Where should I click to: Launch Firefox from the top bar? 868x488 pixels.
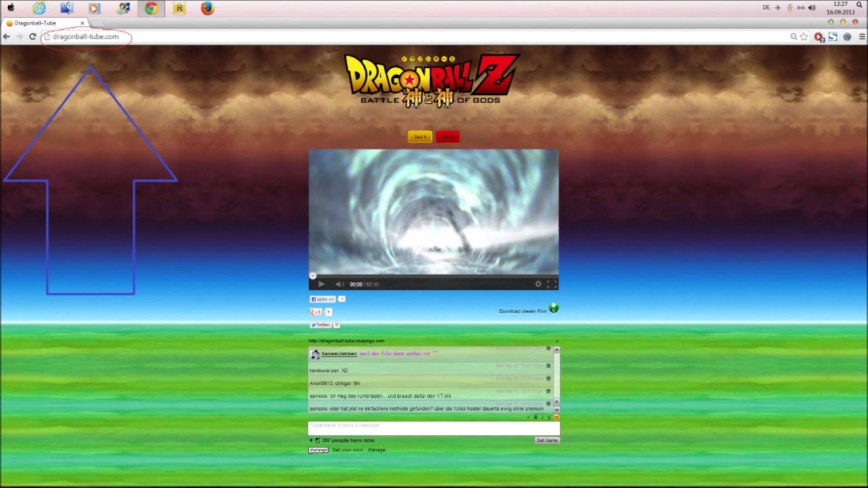click(x=208, y=8)
